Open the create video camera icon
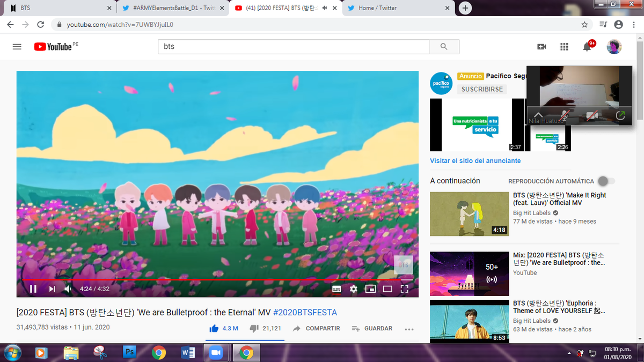 point(541,47)
